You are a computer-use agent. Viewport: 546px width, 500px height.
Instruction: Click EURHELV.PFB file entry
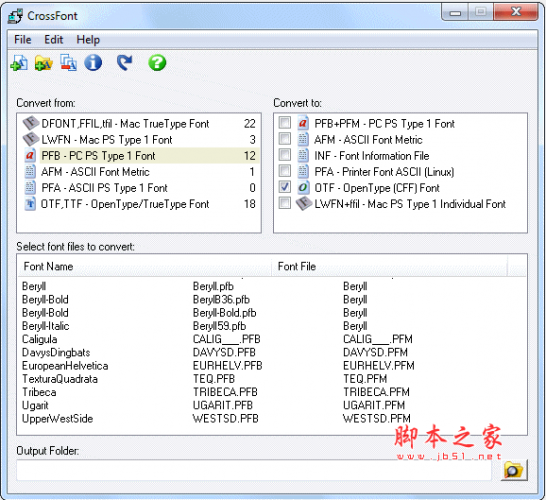point(227,366)
